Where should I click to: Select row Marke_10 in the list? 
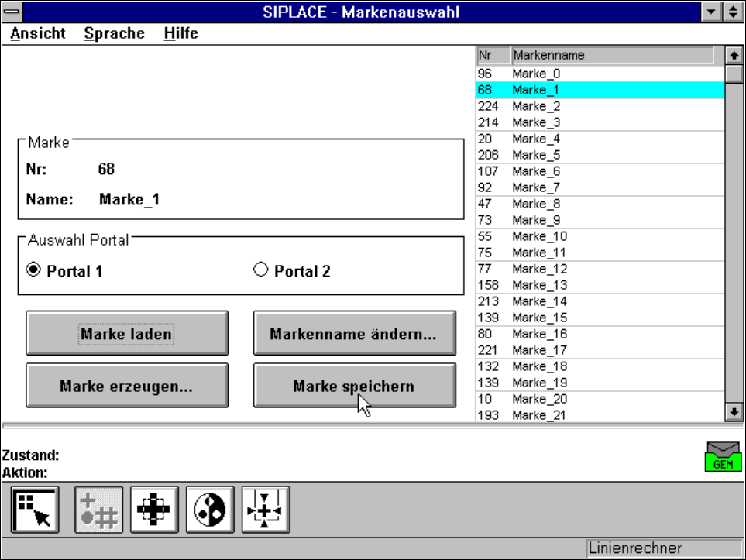click(x=600, y=236)
